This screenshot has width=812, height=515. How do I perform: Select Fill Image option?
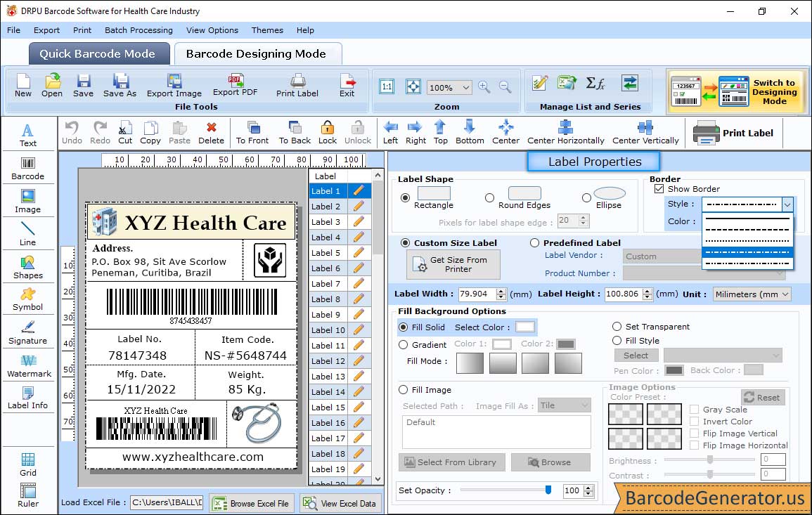pyautogui.click(x=404, y=390)
